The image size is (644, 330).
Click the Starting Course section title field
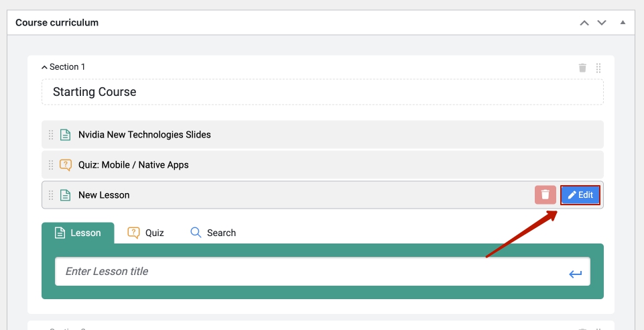[x=322, y=92]
